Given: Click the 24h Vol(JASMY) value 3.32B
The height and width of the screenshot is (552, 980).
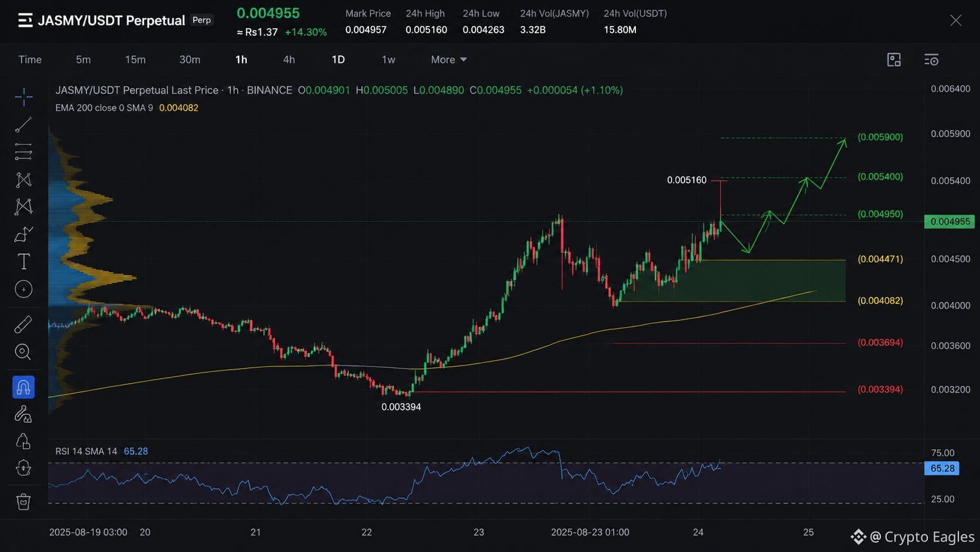Looking at the screenshot, I should tap(533, 30).
